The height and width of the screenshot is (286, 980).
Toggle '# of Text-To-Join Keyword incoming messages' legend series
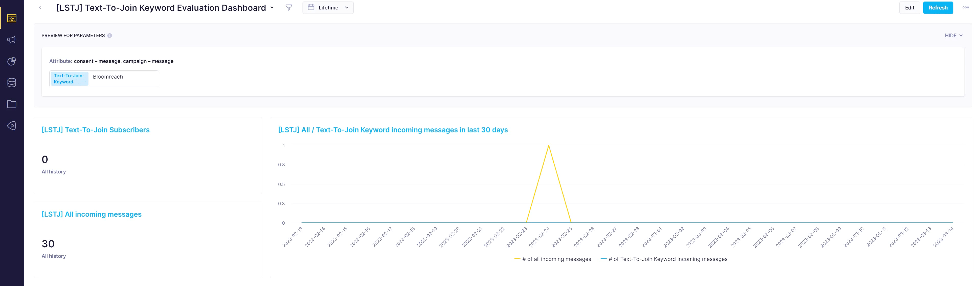(x=664, y=259)
